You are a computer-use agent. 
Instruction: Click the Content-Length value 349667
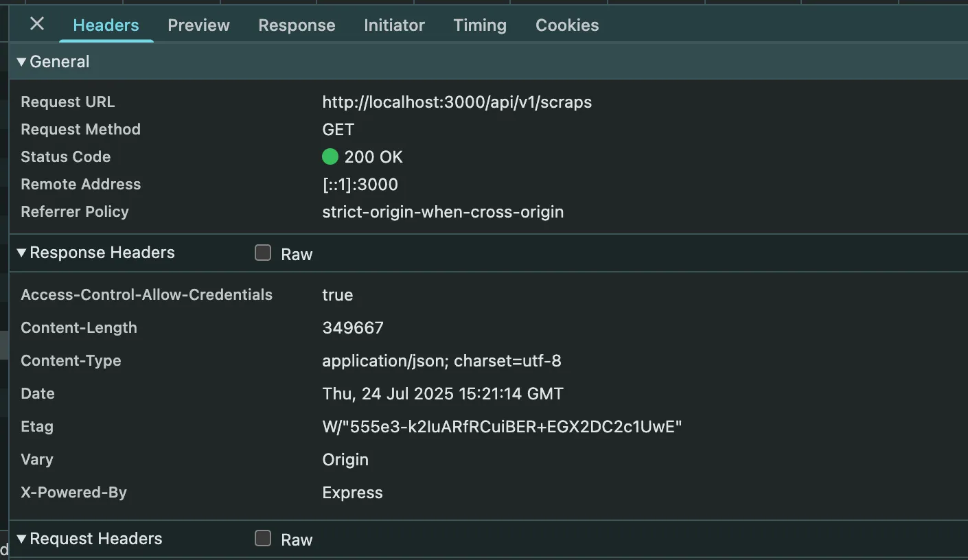tap(353, 328)
